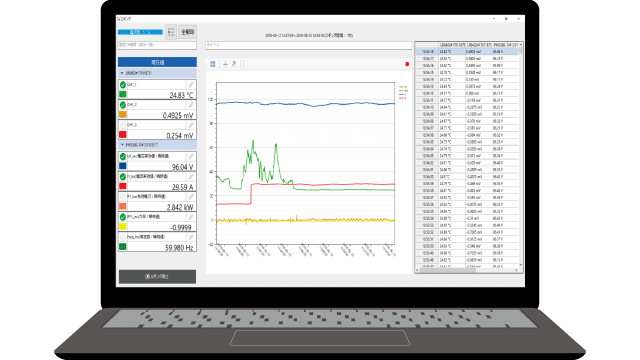The height and width of the screenshot is (360, 640).
Task: Edit the 2.842 kW channel with pencil icon
Action: [191, 197]
